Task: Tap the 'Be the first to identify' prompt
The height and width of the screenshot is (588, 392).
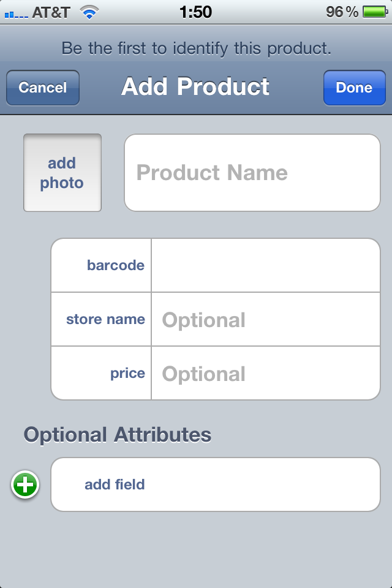Action: point(196,48)
